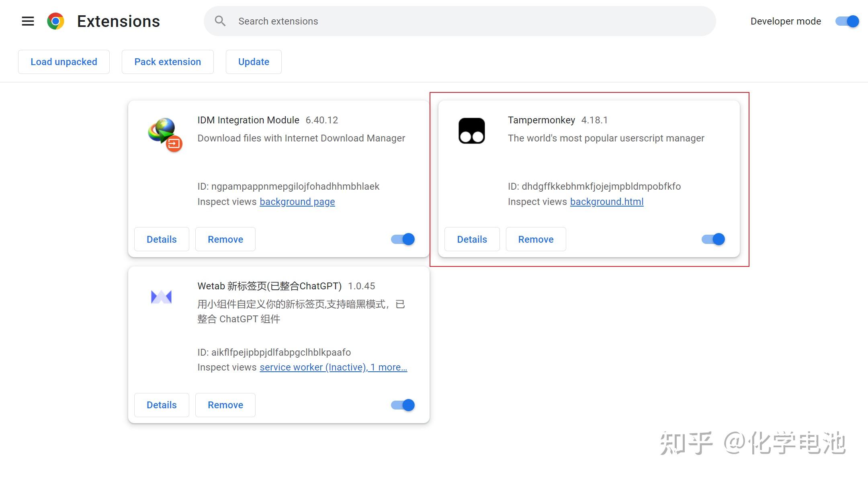Image resolution: width=868 pixels, height=477 pixels.
Task: Open Tampermonkey background.html link
Action: tap(607, 202)
